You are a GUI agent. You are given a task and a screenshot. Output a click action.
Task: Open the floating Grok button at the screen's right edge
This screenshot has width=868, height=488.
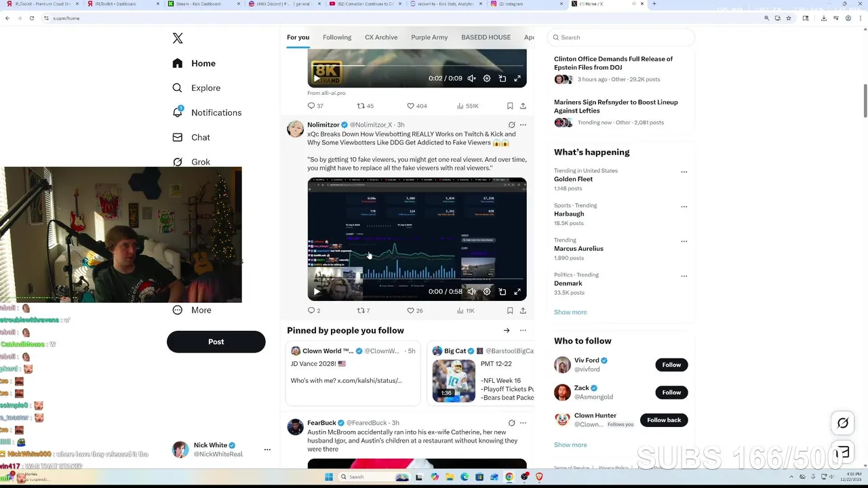tap(842, 423)
